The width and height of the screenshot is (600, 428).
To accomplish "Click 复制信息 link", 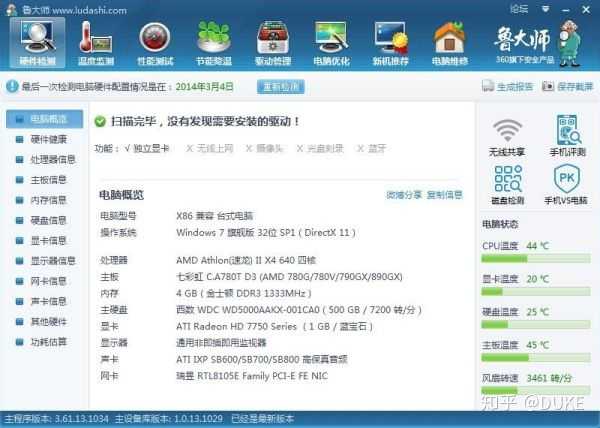I will [x=444, y=195].
